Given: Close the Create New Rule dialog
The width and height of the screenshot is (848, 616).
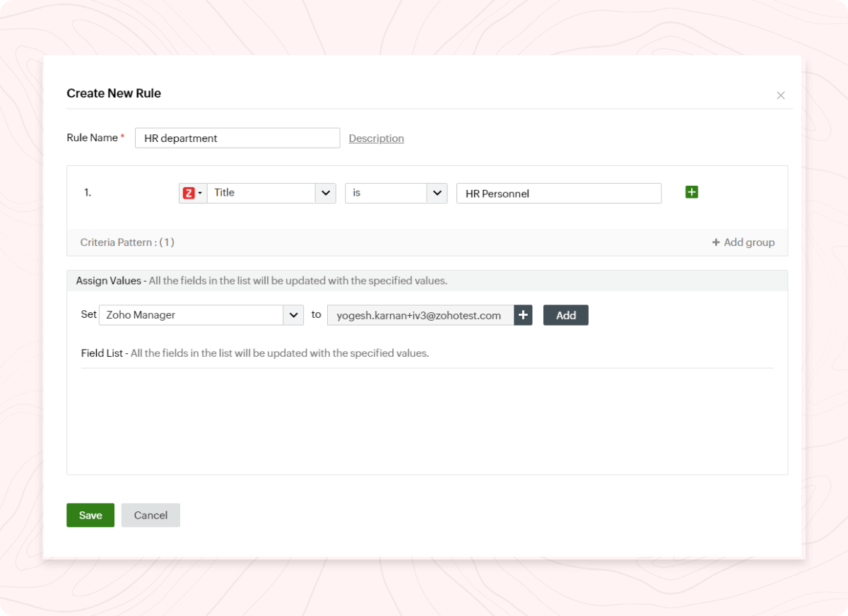Looking at the screenshot, I should pos(780,95).
